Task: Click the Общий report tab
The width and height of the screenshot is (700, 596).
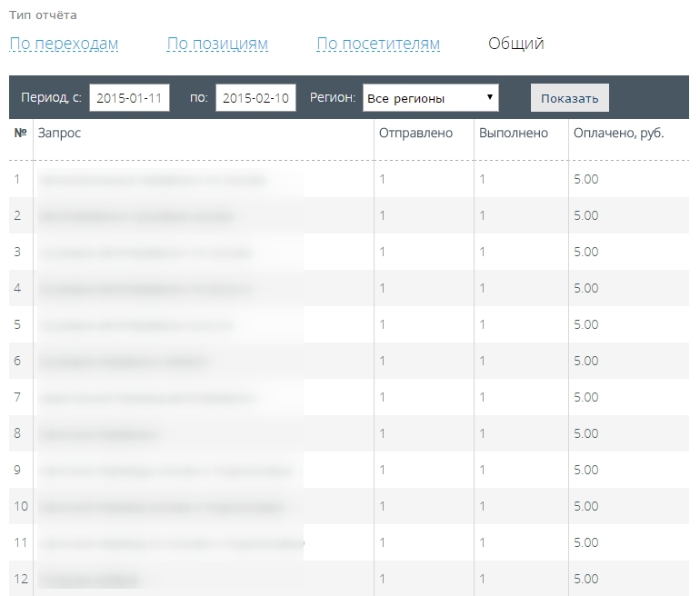Action: 515,44
